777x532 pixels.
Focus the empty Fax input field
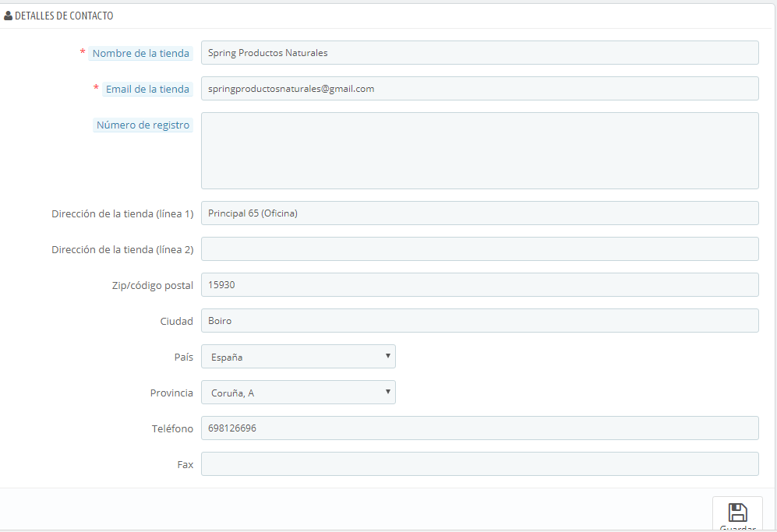coord(479,463)
